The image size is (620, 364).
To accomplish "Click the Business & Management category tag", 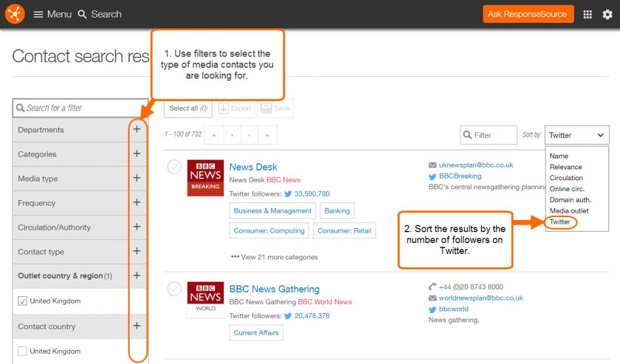I will pos(272,211).
